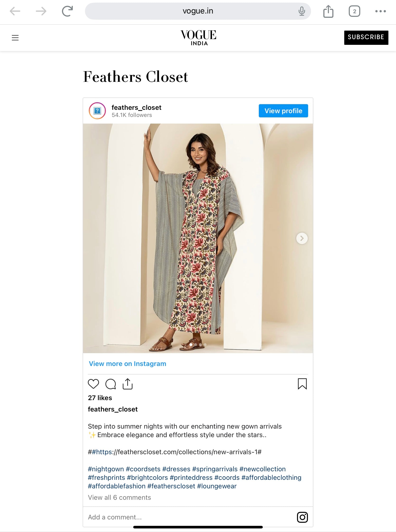Go back to the previous page
Image resolution: width=396 pixels, height=532 pixels.
click(x=15, y=11)
